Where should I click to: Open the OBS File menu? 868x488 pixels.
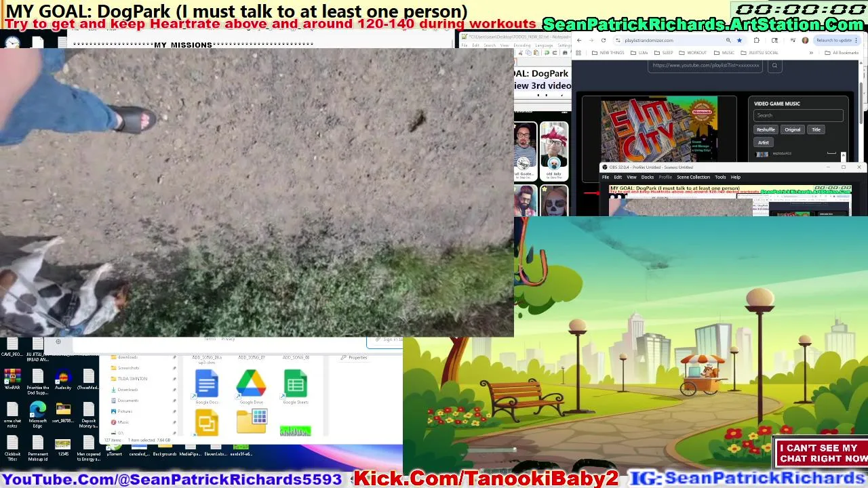(606, 177)
